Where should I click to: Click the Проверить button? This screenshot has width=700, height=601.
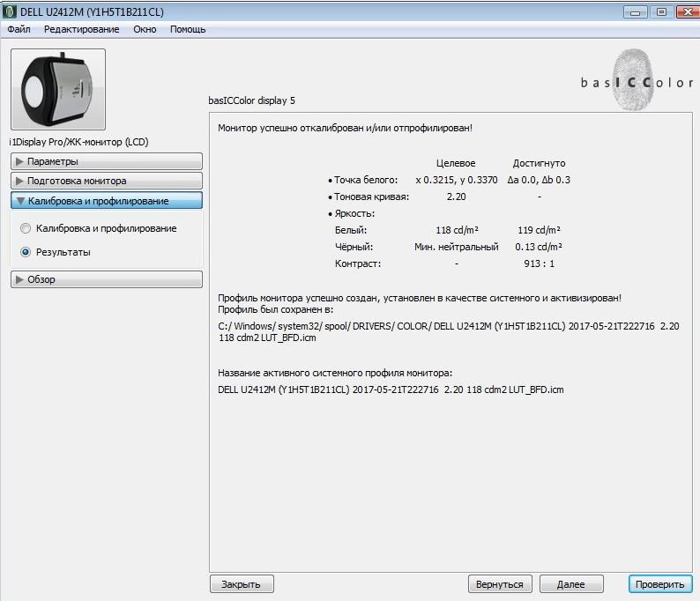click(659, 584)
